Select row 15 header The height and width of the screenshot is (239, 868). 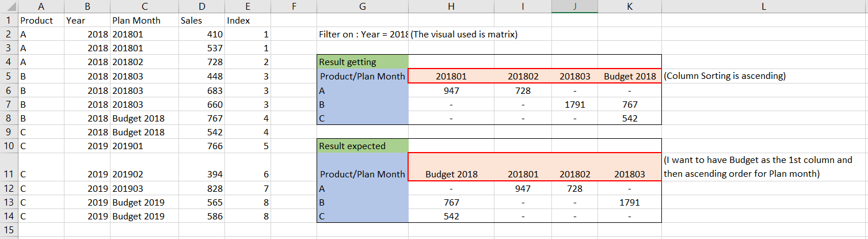pos(9,230)
